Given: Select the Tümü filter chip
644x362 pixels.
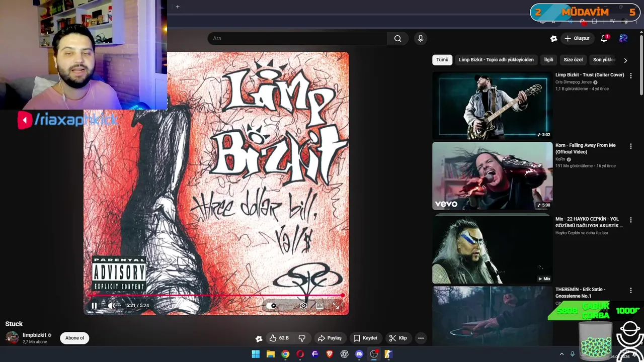Looking at the screenshot, I should tap(442, 60).
